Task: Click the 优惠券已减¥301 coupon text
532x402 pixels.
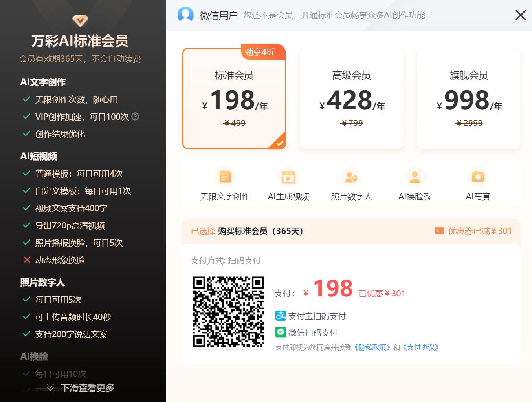Action: (480, 231)
